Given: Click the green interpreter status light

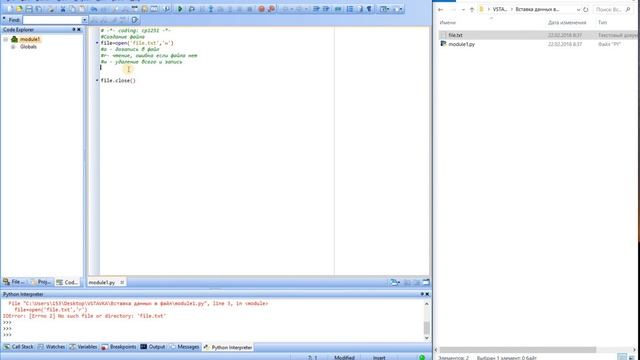Looking at the screenshot, I should 422,358.
